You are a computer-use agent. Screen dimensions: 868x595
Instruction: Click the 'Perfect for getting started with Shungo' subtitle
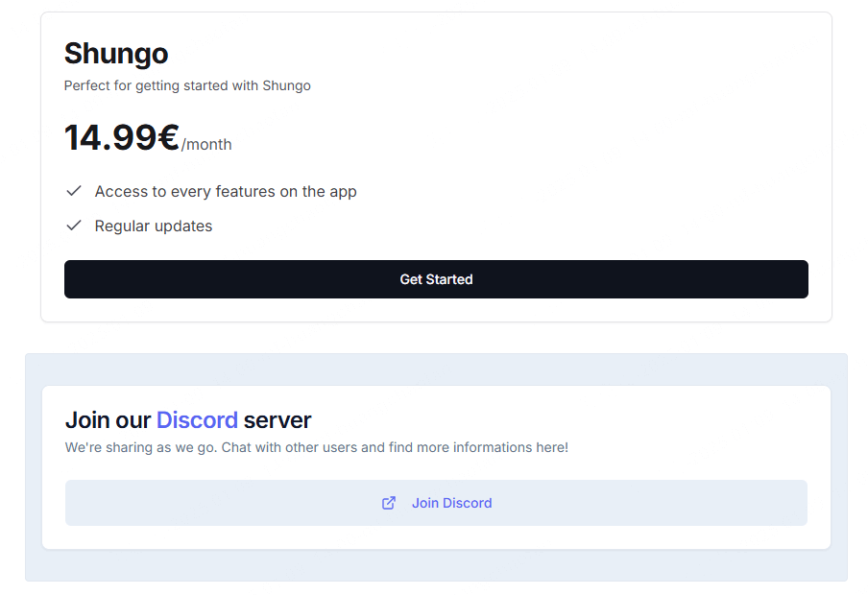tap(187, 85)
